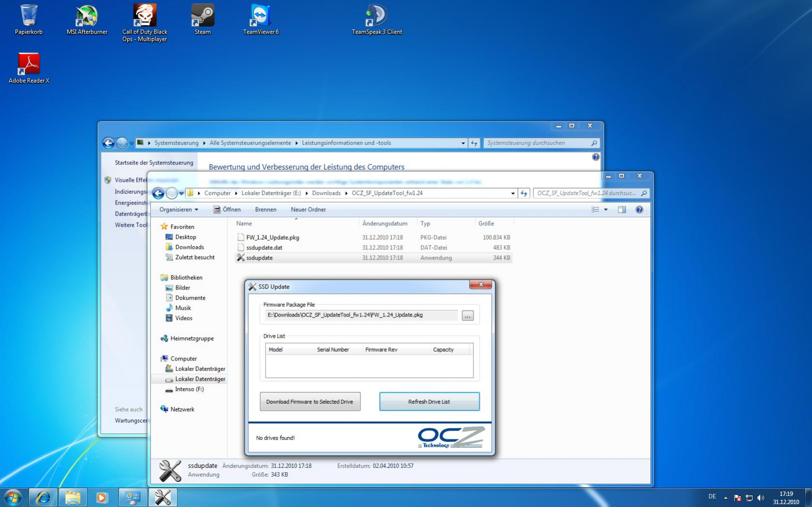812x507 pixels.
Task: Expand the Systemsteuerung address bar dropdown
Action: (x=463, y=143)
